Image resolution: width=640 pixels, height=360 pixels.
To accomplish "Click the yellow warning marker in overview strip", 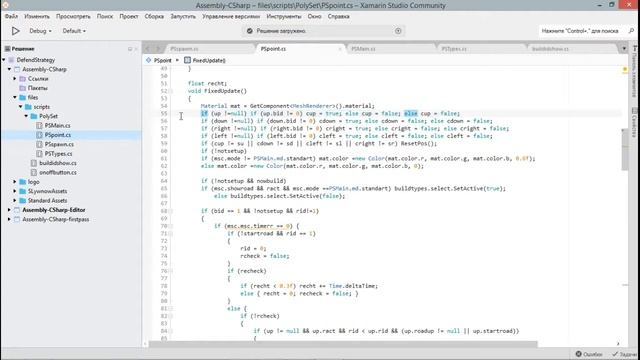I will pyautogui.click(x=625, y=70).
